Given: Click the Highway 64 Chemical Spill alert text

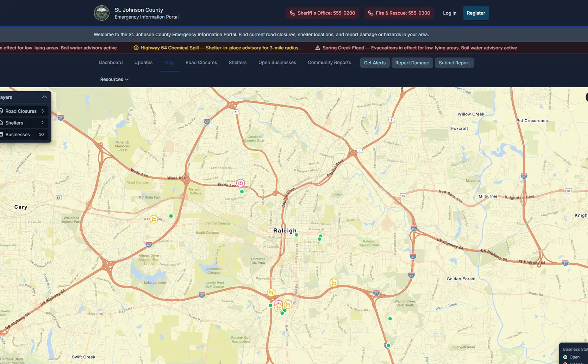Looking at the screenshot, I should 220,48.
